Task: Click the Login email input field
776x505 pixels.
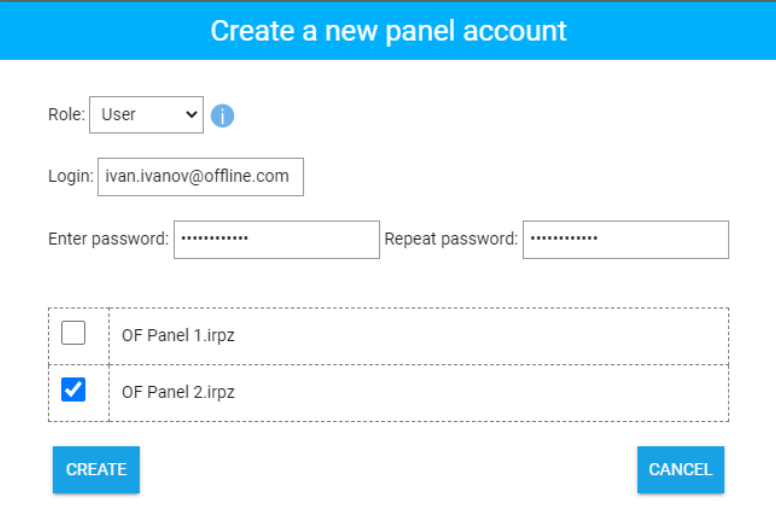Action: (x=200, y=176)
